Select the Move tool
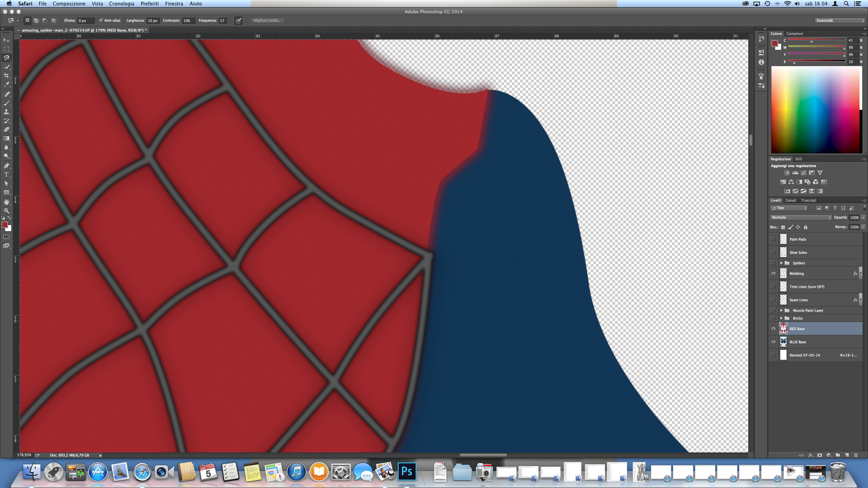The height and width of the screenshot is (488, 868). pyautogui.click(x=6, y=40)
